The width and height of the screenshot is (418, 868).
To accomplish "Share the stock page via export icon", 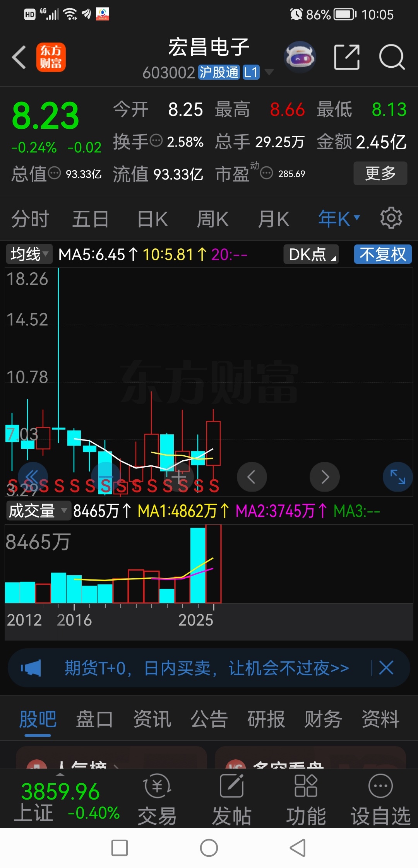I will (x=347, y=57).
